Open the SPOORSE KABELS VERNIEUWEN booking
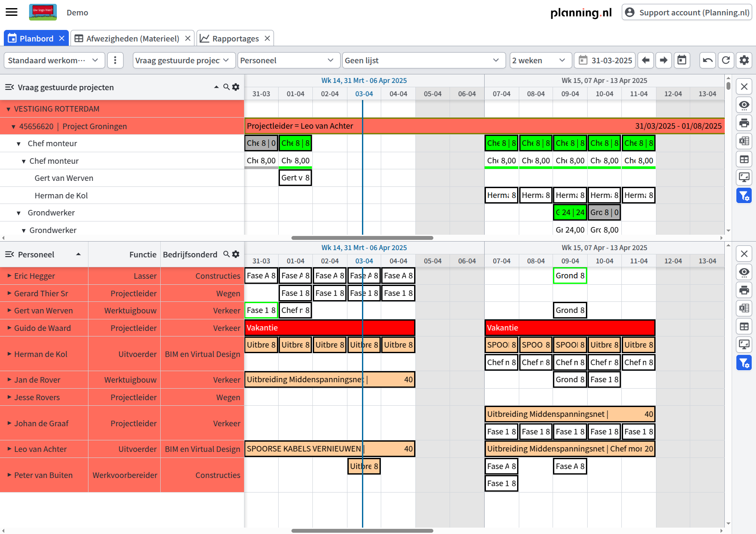This screenshot has width=756, height=534. click(x=329, y=449)
